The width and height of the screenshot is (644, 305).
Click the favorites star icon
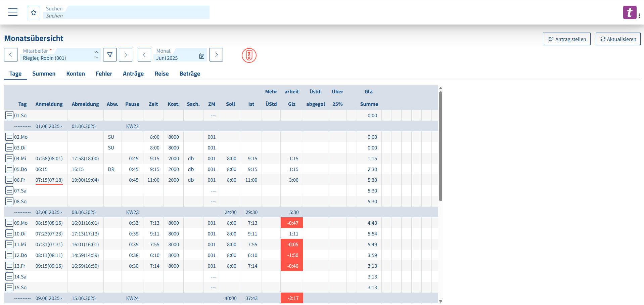(x=34, y=12)
